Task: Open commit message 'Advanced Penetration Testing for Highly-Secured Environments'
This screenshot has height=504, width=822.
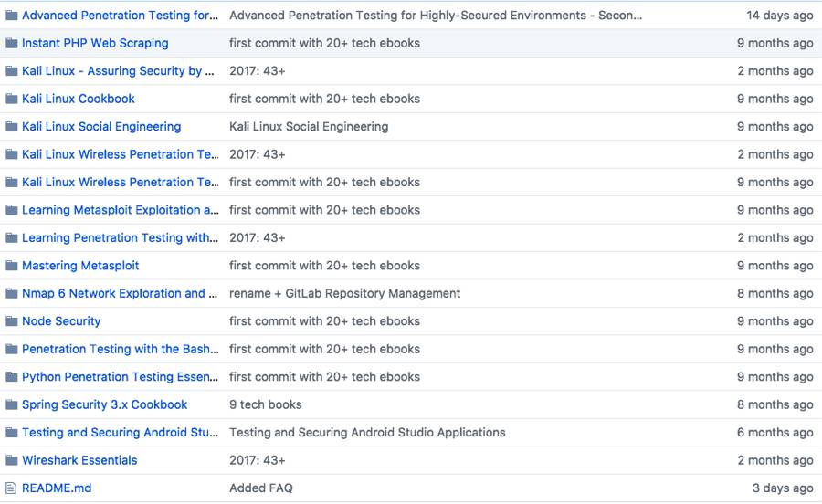Action: click(436, 16)
